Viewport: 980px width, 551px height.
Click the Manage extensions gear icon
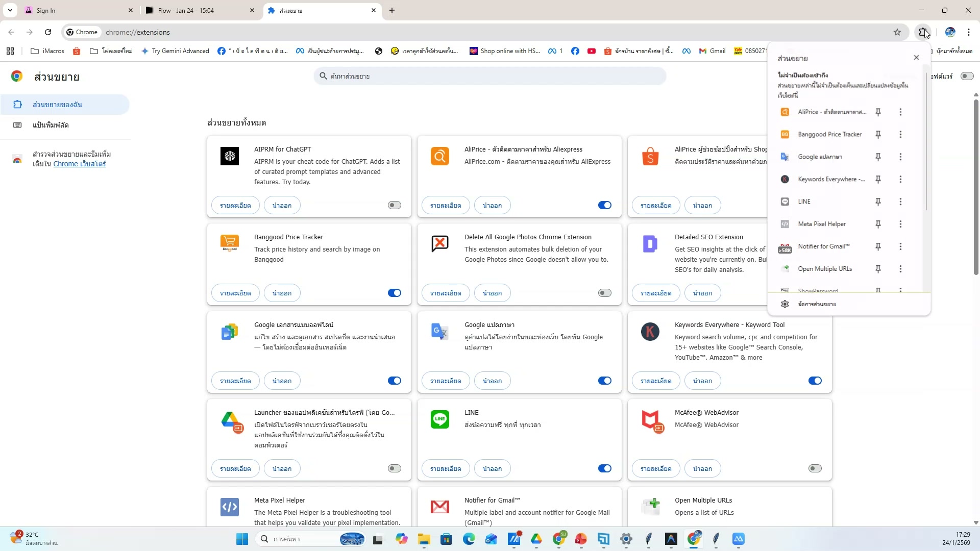(785, 304)
